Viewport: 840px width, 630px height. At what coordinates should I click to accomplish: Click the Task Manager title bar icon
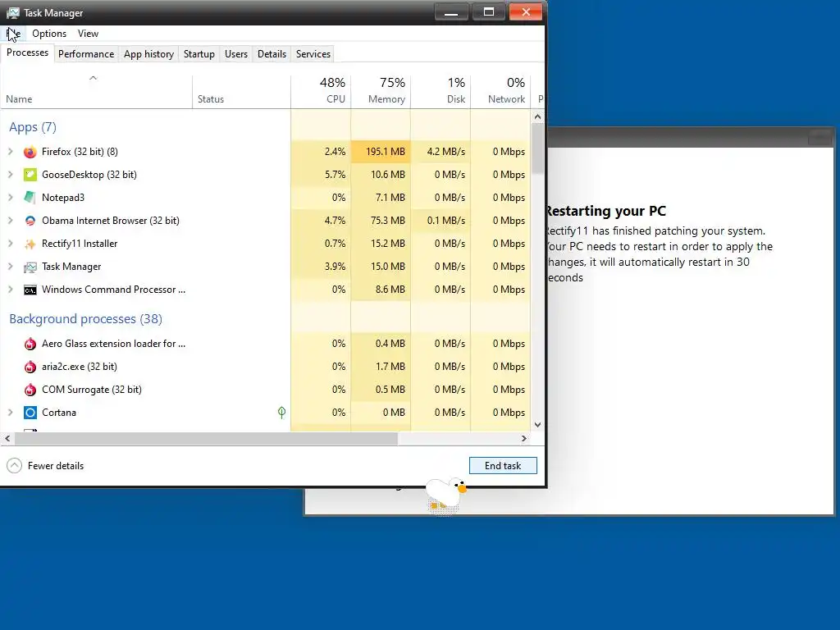13,12
